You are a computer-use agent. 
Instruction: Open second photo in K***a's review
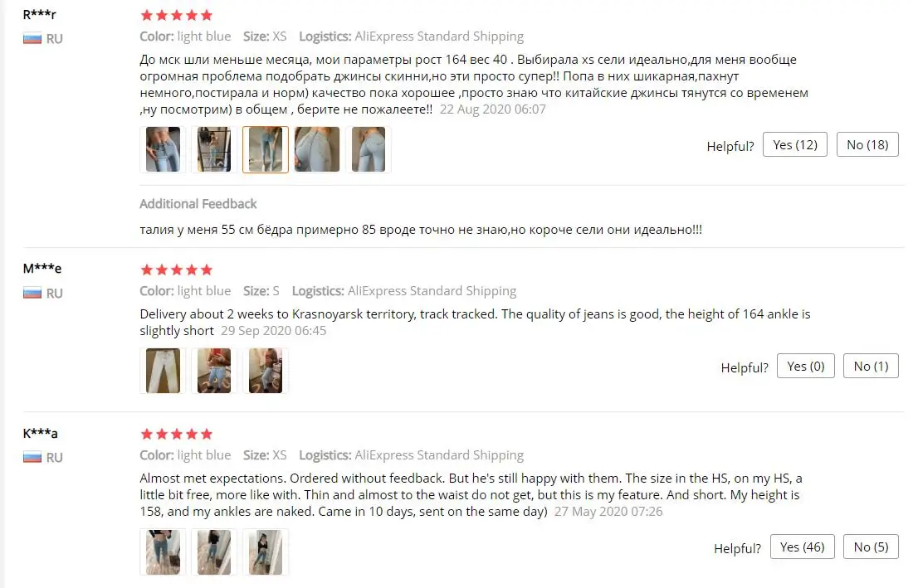click(x=214, y=552)
